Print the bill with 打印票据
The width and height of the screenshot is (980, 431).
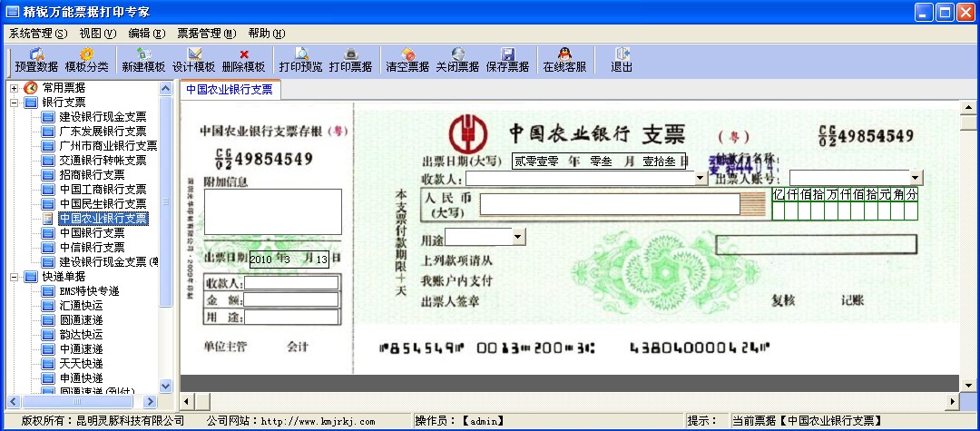tap(350, 60)
